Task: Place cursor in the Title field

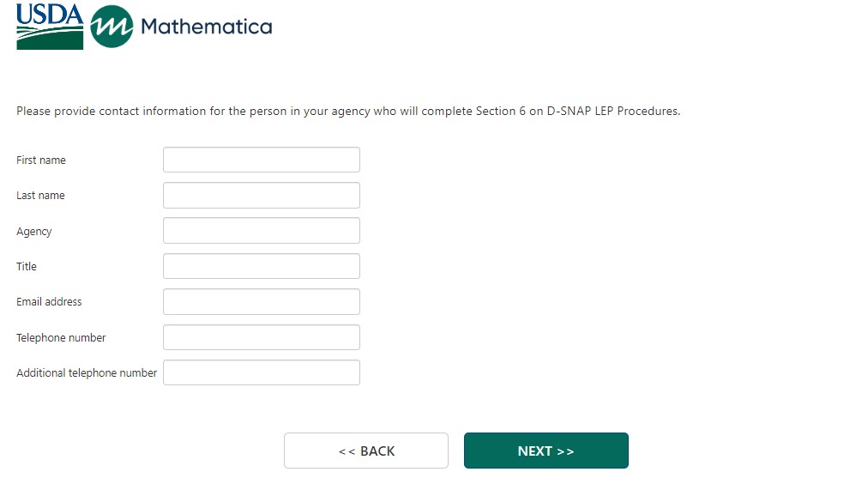Action: (x=261, y=266)
